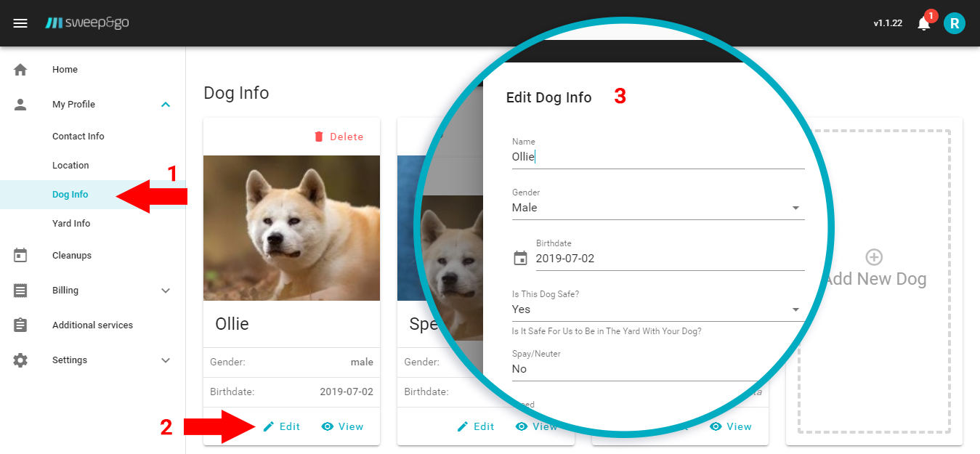Click the Home icon in sidebar

click(x=20, y=69)
